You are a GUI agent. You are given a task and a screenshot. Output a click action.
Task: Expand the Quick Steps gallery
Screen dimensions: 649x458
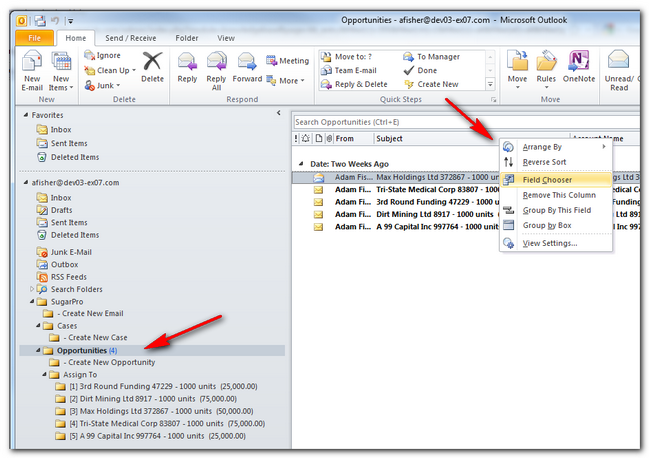coord(490,84)
